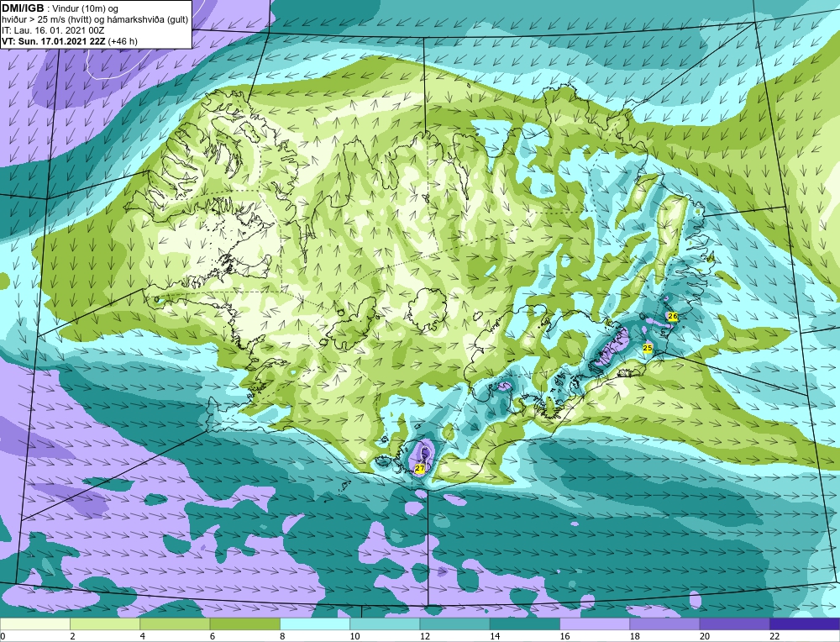Click the yellow gust label 25

pyautogui.click(x=647, y=349)
